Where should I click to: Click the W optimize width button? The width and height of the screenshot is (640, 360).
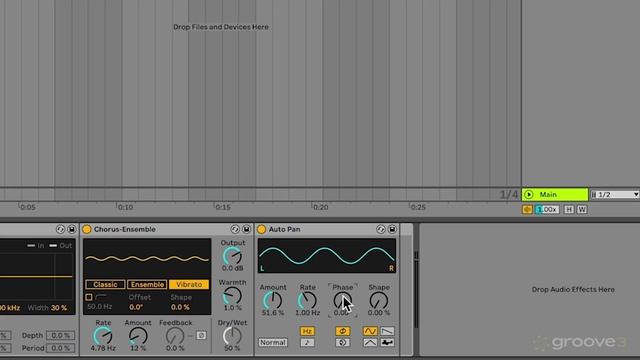click(582, 209)
